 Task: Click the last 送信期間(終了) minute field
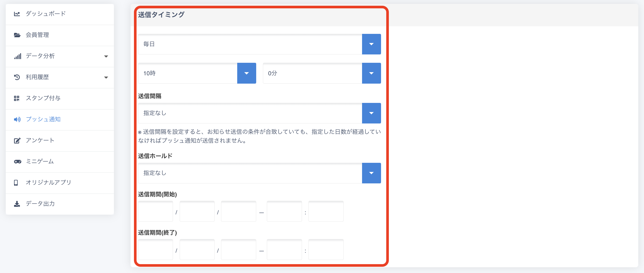326,250
